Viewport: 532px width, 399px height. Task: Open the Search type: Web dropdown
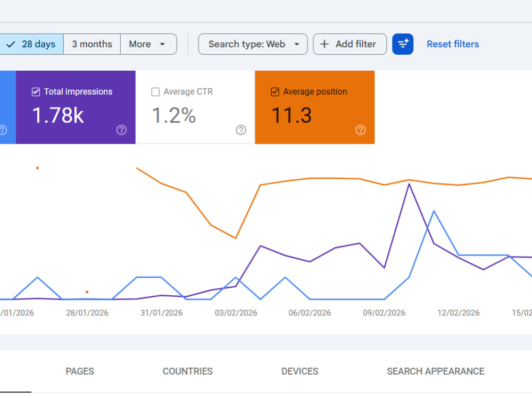click(x=253, y=44)
